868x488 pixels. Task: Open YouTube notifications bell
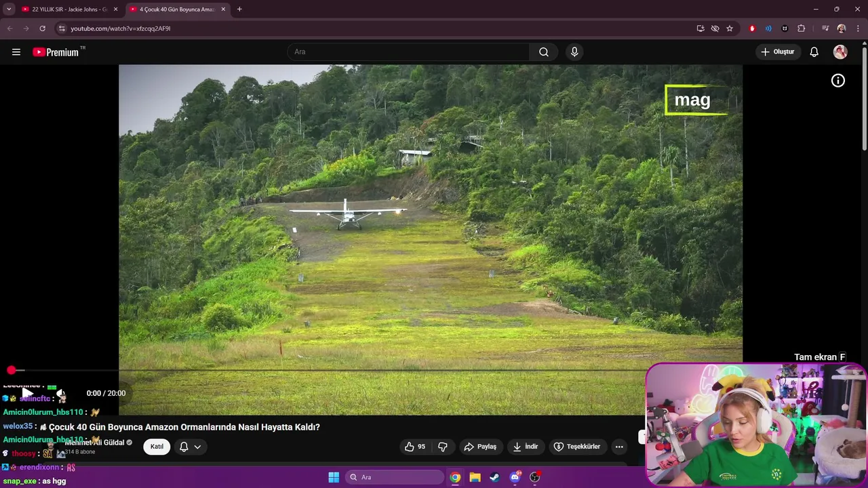click(x=814, y=52)
